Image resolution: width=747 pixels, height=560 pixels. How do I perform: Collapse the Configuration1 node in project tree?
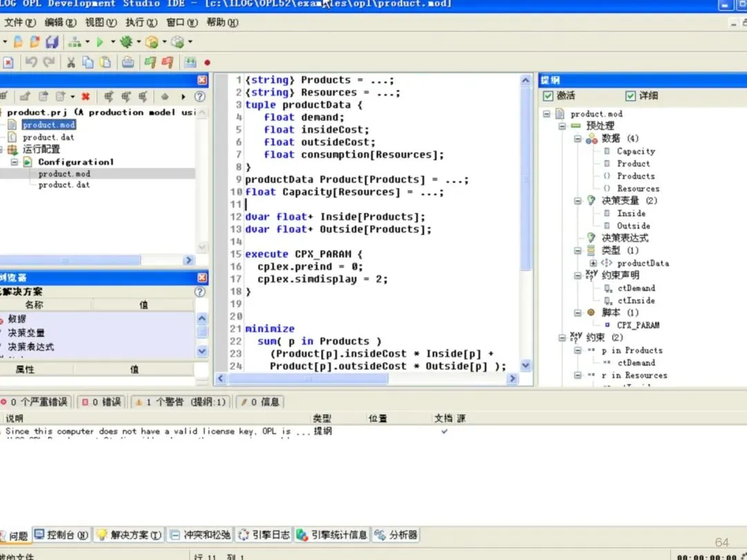click(x=15, y=162)
